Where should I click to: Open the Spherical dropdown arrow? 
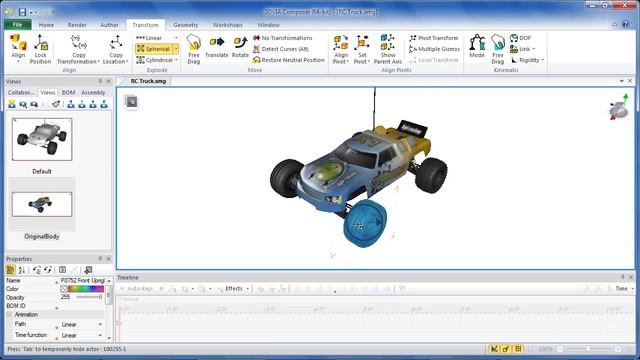tap(176, 49)
